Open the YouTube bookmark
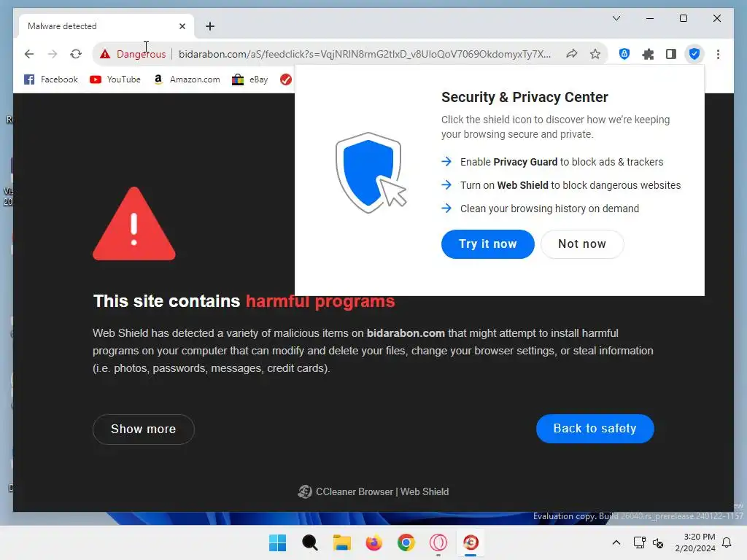The width and height of the screenshot is (747, 560). [x=115, y=79]
